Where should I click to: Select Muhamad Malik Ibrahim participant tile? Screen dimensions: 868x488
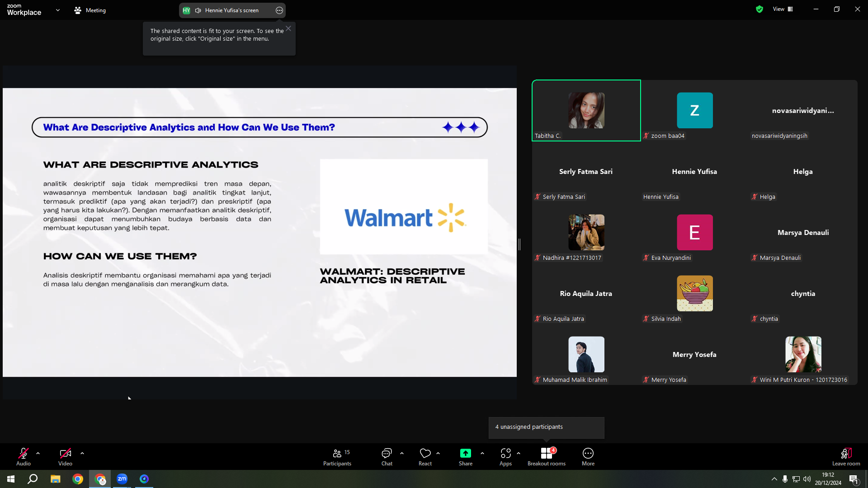click(x=586, y=354)
